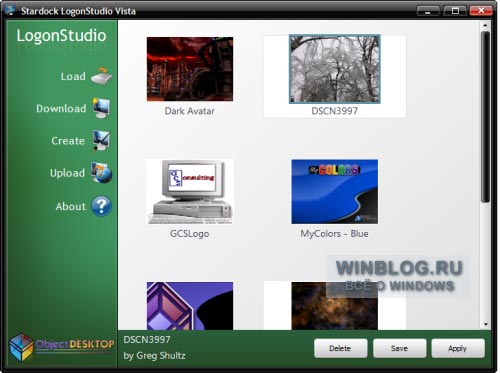Apply the DSCN3997 logon screen
Image resolution: width=500 pixels, height=373 pixels.
pos(458,348)
